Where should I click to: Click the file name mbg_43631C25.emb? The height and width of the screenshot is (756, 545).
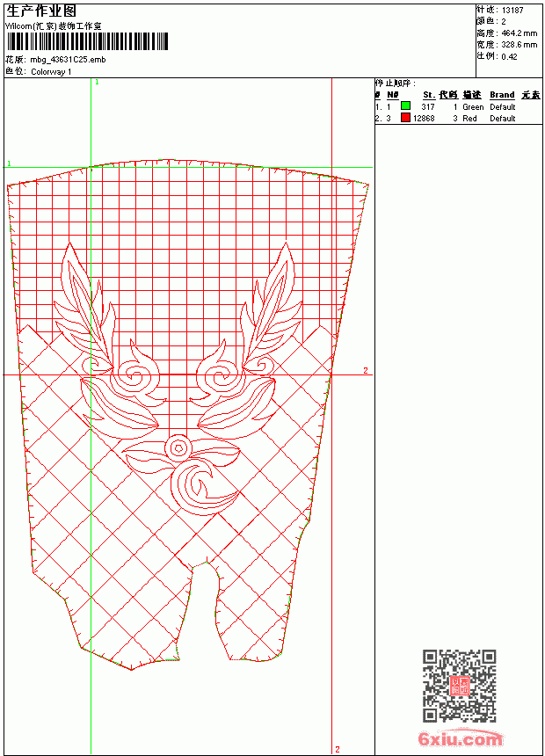click(x=68, y=60)
